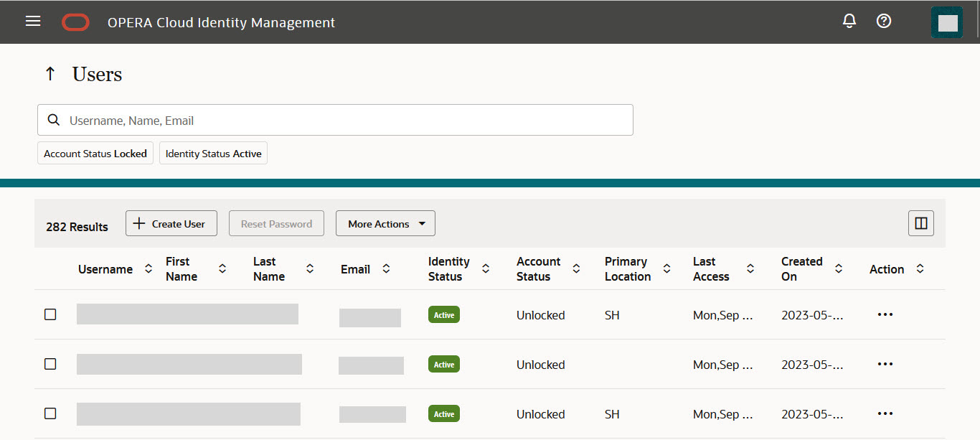
Task: Click the Oracle logo in the header
Action: 75,22
